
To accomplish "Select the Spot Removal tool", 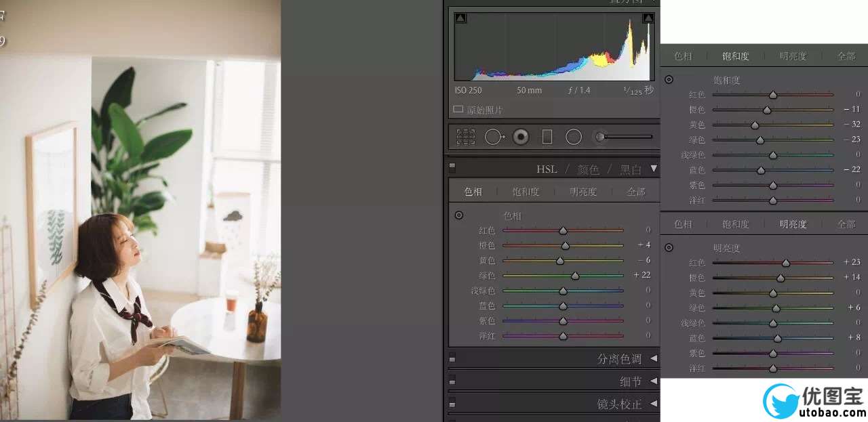I will click(494, 137).
